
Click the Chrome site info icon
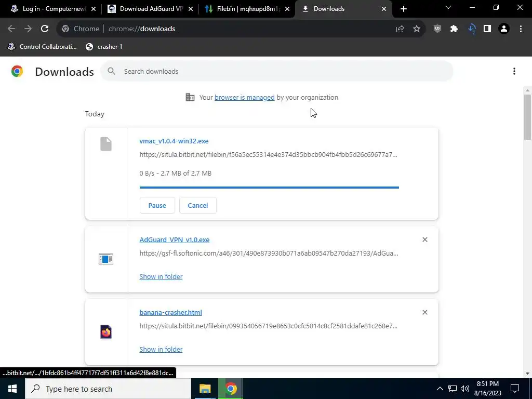65,29
